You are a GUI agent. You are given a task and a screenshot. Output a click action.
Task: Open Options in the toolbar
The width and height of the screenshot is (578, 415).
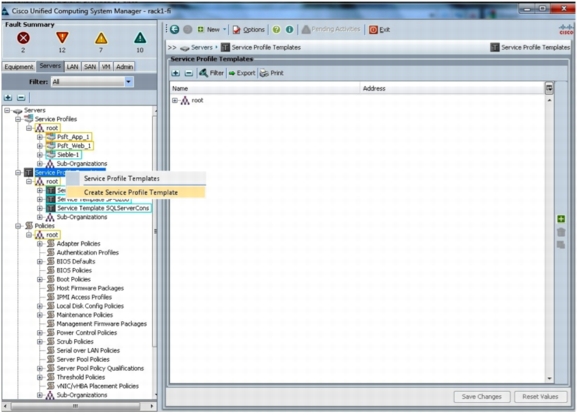249,29
